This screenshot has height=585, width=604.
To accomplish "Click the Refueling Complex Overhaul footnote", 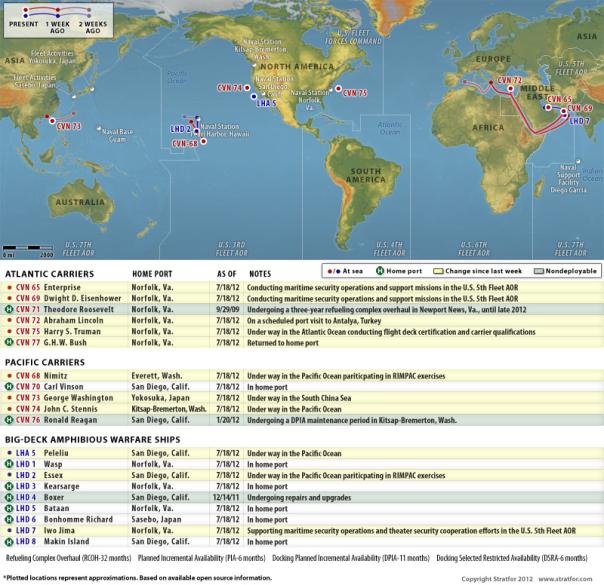I will click(x=69, y=558).
